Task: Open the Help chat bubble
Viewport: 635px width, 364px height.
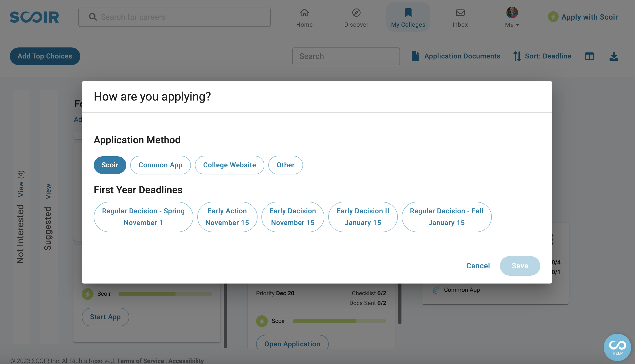Action: pyautogui.click(x=617, y=347)
